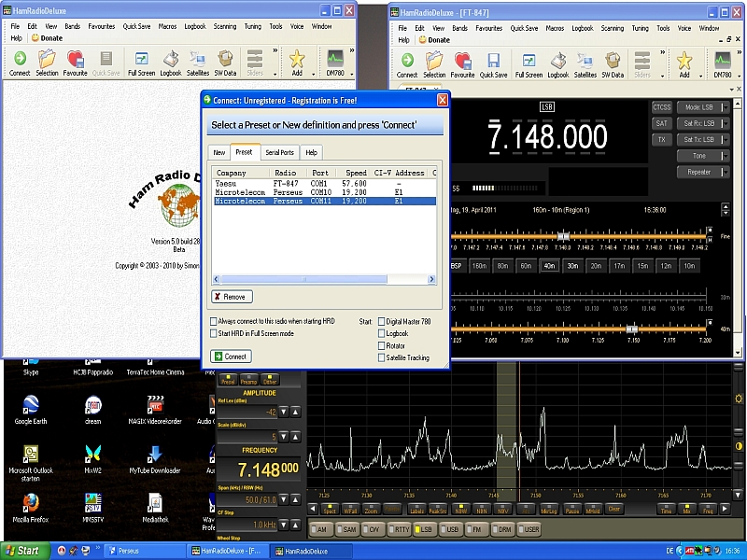Click Full Screen icon in left HamRadioDeluxe window
Viewport: 747px width, 560px height.
point(142,63)
